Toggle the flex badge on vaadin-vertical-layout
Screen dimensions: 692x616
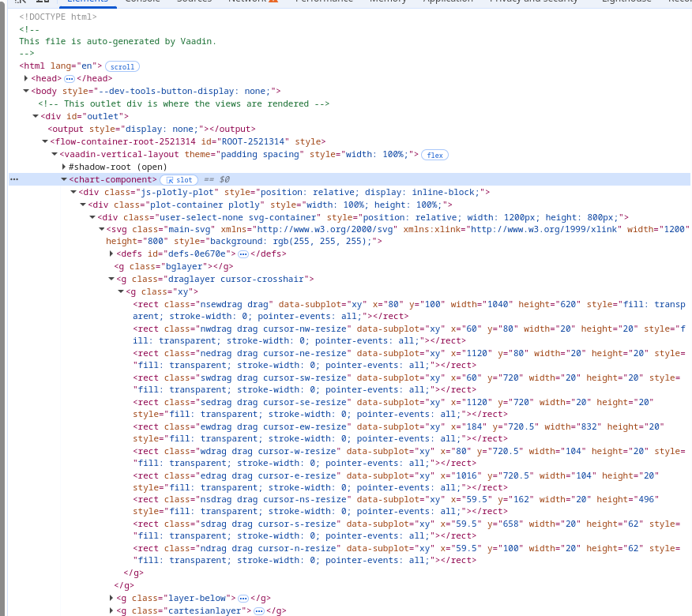[x=434, y=154]
